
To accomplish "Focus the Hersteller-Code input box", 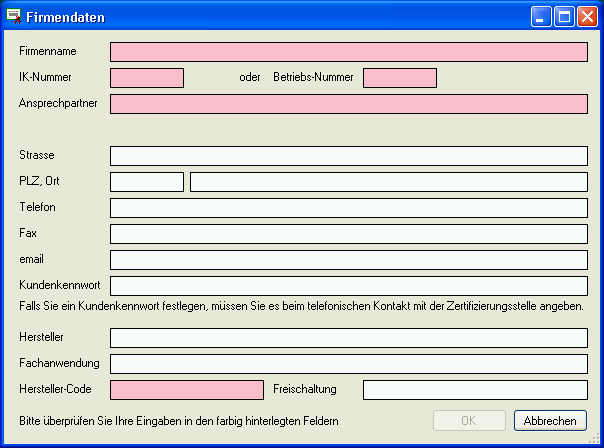I will pyautogui.click(x=187, y=390).
